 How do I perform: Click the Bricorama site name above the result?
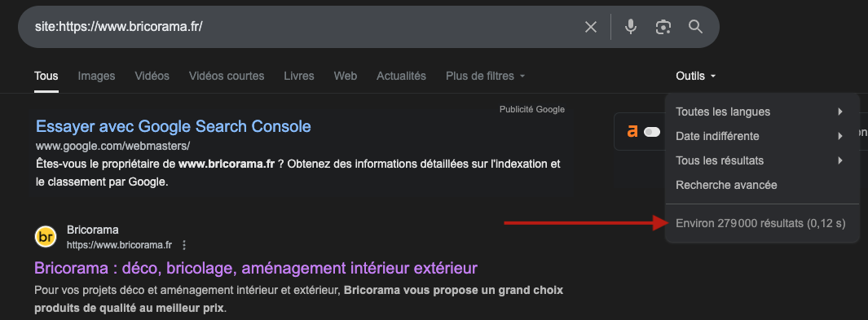click(92, 230)
